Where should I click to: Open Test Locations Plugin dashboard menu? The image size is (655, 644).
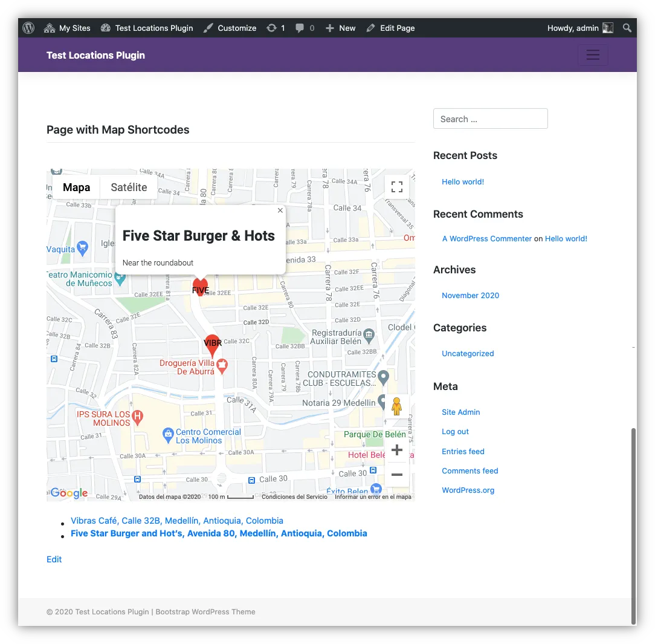[x=147, y=28]
